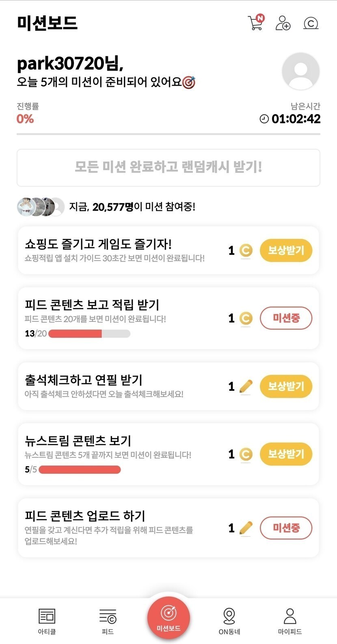
Task: Claim reward for 출석체크하고 연필 받기 mission
Action: pyautogui.click(x=286, y=386)
